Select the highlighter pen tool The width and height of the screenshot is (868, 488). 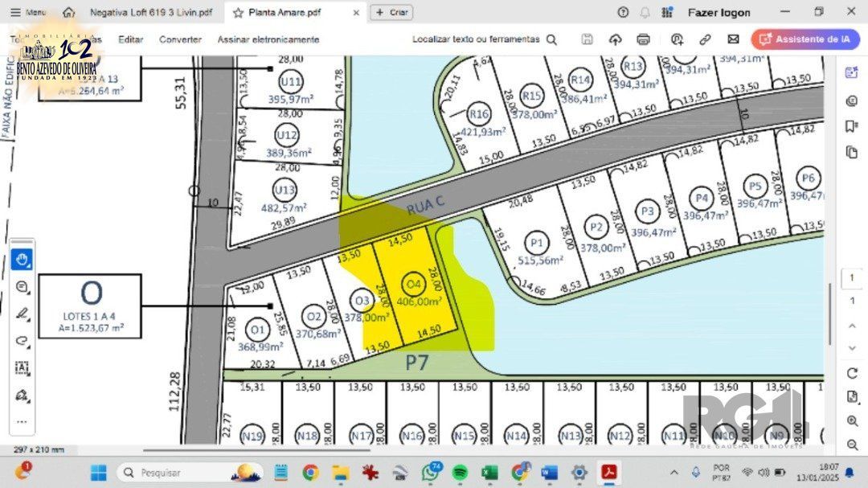22,314
